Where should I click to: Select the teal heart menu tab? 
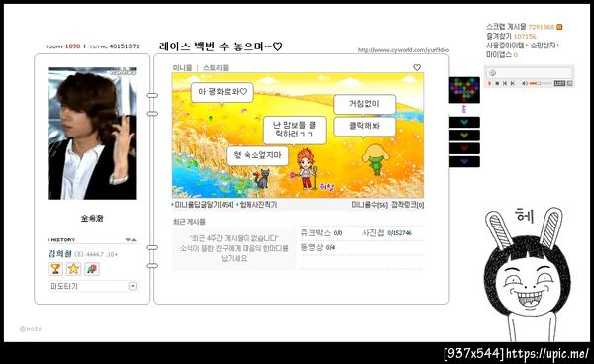coord(464,123)
